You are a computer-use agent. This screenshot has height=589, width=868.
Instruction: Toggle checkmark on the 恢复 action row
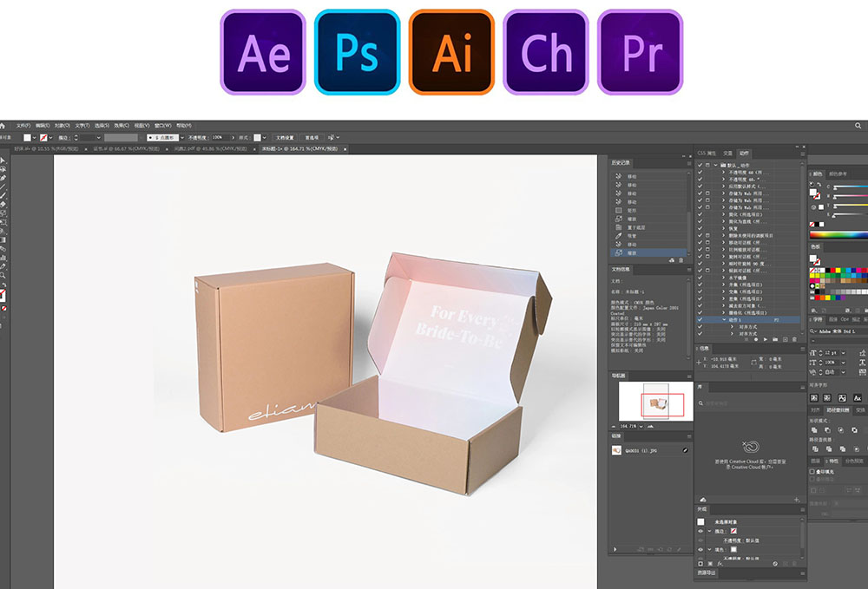point(700,228)
